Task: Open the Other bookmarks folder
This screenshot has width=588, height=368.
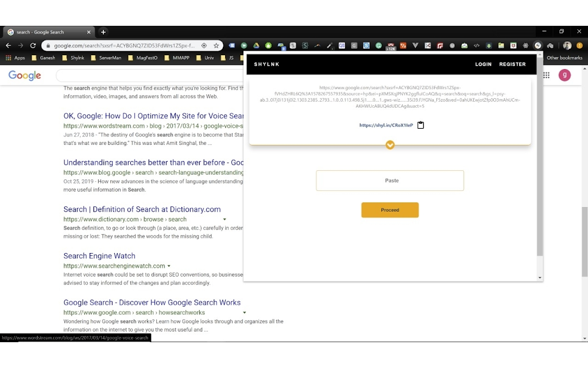Action: (x=564, y=58)
